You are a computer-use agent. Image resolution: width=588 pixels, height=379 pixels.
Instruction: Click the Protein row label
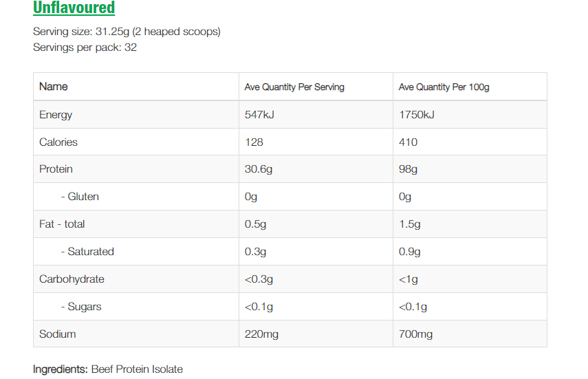coord(56,169)
